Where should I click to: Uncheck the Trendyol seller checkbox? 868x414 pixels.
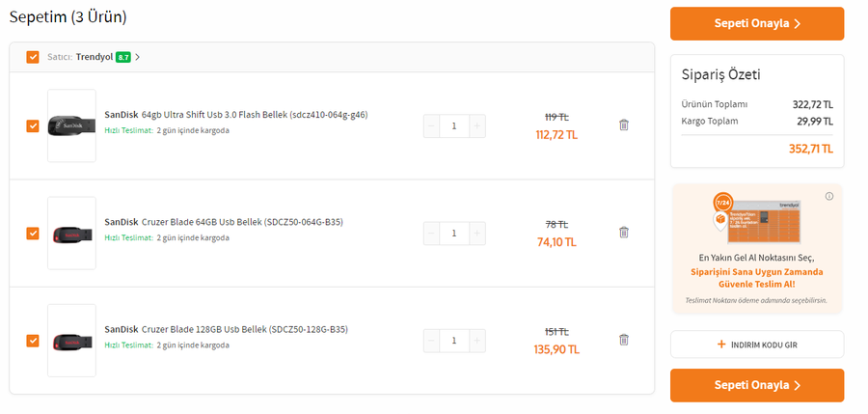[33, 57]
